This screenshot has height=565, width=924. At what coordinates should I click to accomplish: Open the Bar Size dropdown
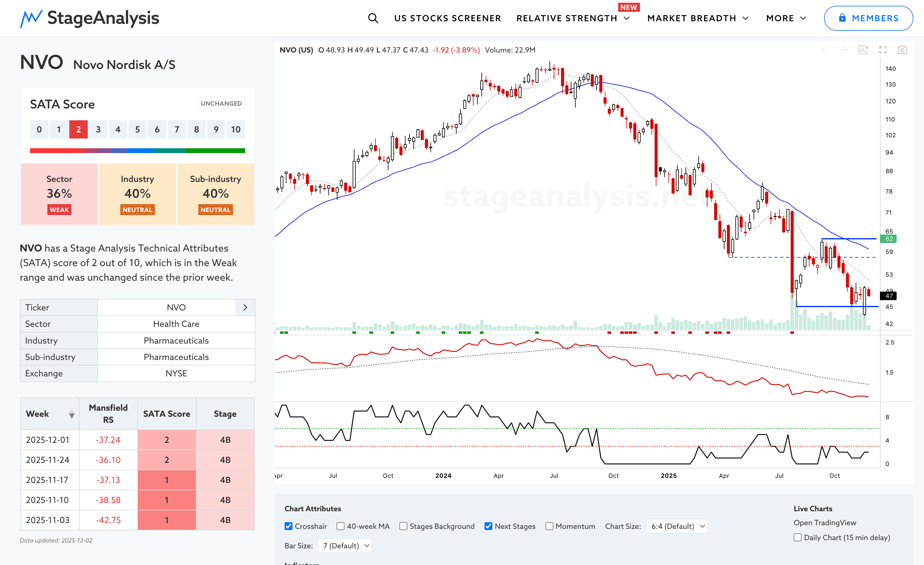(345, 546)
